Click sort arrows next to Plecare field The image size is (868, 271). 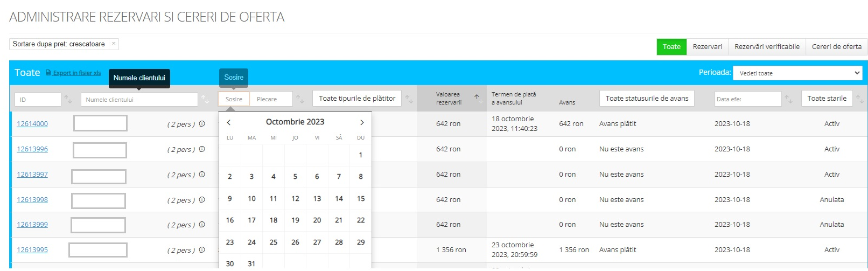coord(300,99)
